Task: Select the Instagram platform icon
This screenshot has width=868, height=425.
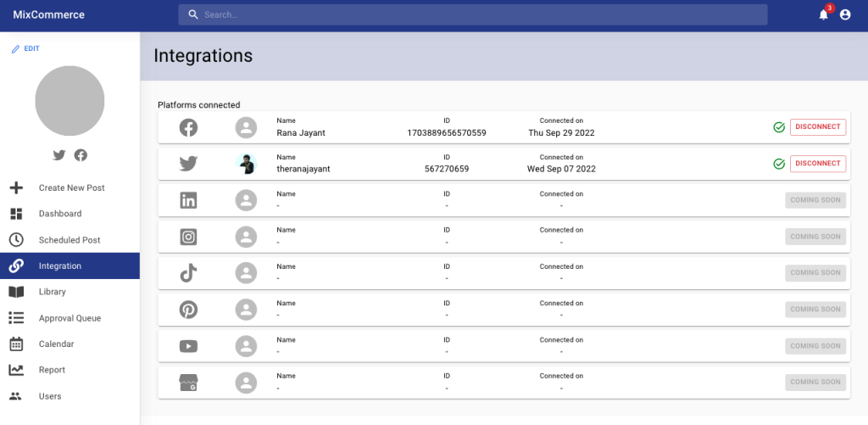Action: pos(188,237)
